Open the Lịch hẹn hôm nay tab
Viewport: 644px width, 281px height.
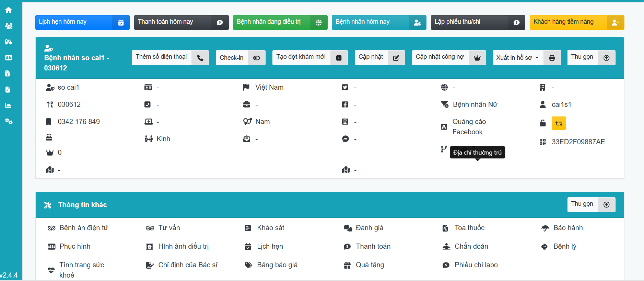tap(82, 22)
